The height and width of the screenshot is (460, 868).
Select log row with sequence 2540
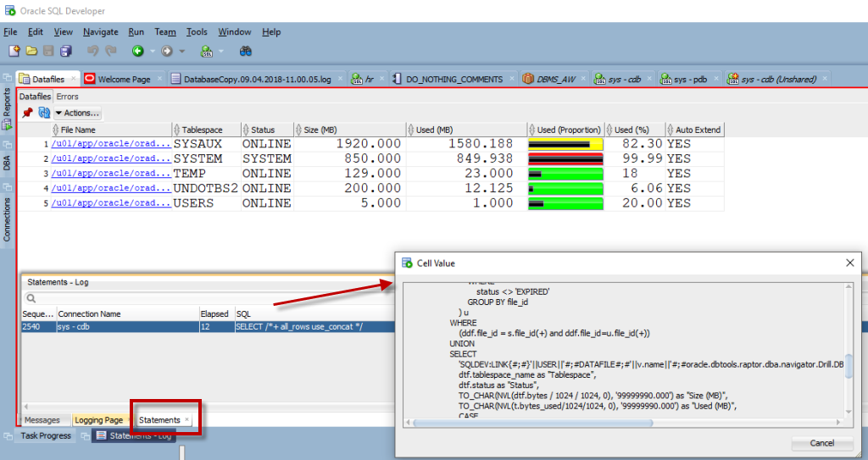click(x=209, y=327)
